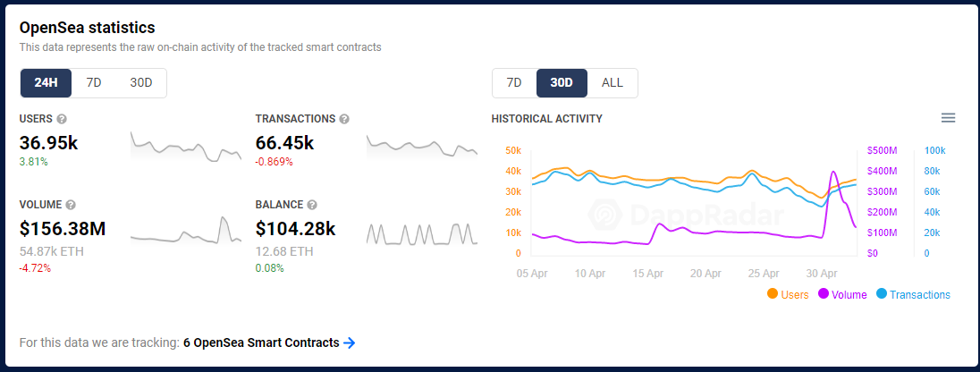980x372 pixels.
Task: Select the 30D historical activity range
Action: click(x=562, y=83)
